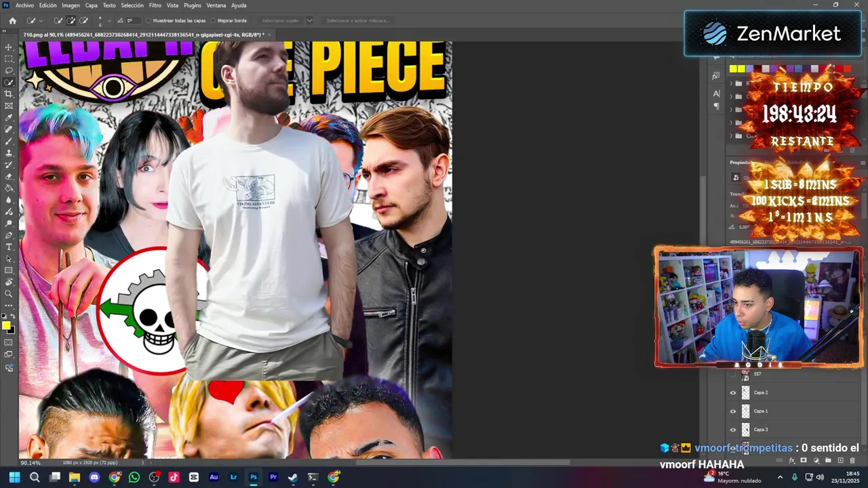Select the Spot Healing Brush tool
868x488 pixels.
9,129
